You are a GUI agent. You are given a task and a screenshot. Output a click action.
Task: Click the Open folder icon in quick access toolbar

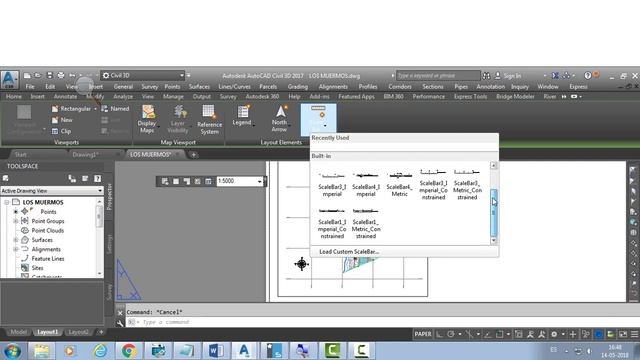38,76
